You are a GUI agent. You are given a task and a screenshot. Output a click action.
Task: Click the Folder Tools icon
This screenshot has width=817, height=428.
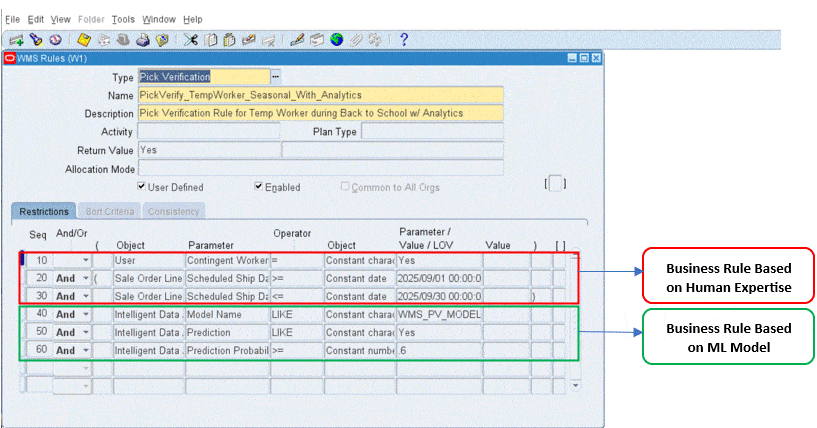[375, 40]
